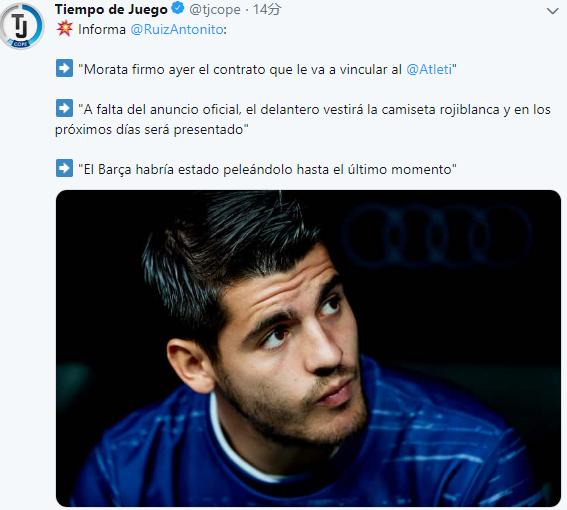Screen dimensions: 567x510
Task: Open the Tiempo de Juego account name
Action: click(x=111, y=9)
